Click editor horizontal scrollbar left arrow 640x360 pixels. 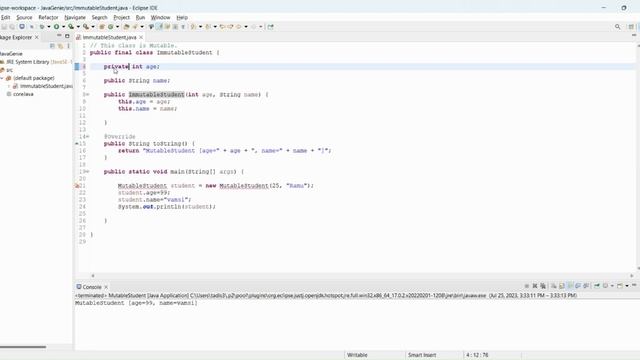(93, 276)
